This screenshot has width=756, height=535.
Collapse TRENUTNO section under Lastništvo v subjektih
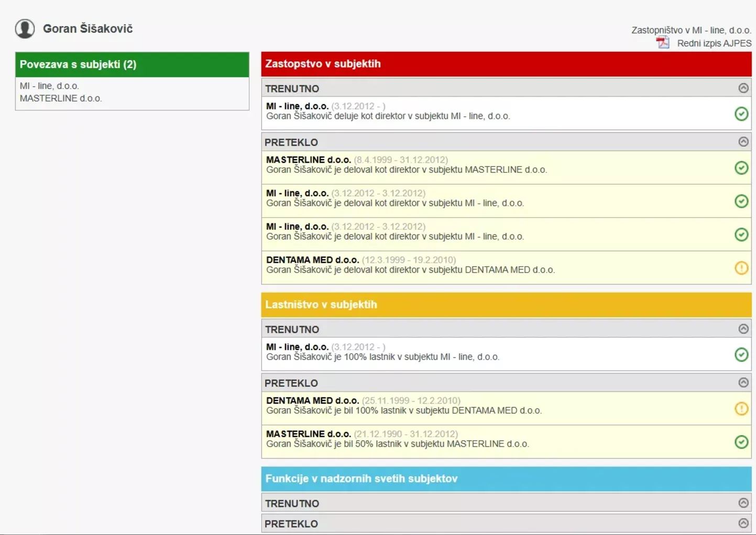743,329
